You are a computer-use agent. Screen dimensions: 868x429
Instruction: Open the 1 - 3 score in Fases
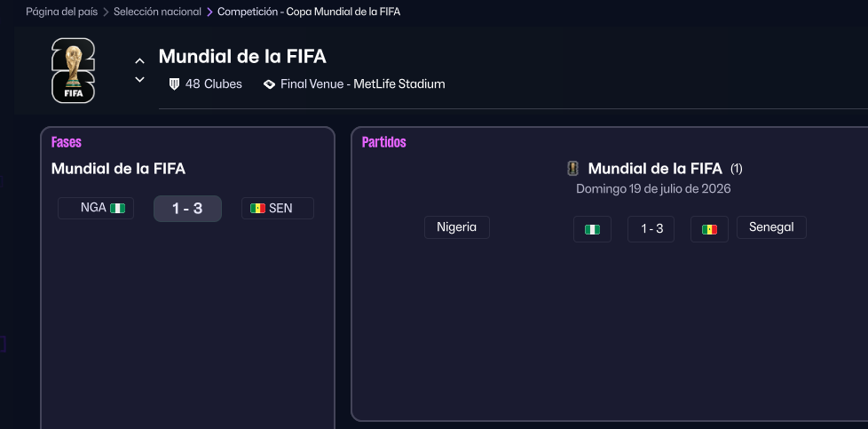(x=187, y=209)
